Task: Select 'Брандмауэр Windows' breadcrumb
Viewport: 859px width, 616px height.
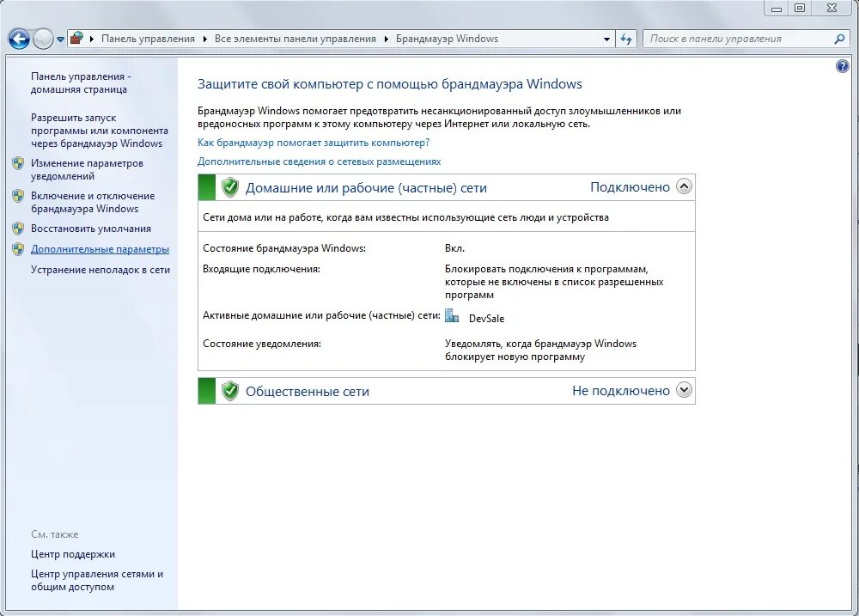Action: point(447,39)
